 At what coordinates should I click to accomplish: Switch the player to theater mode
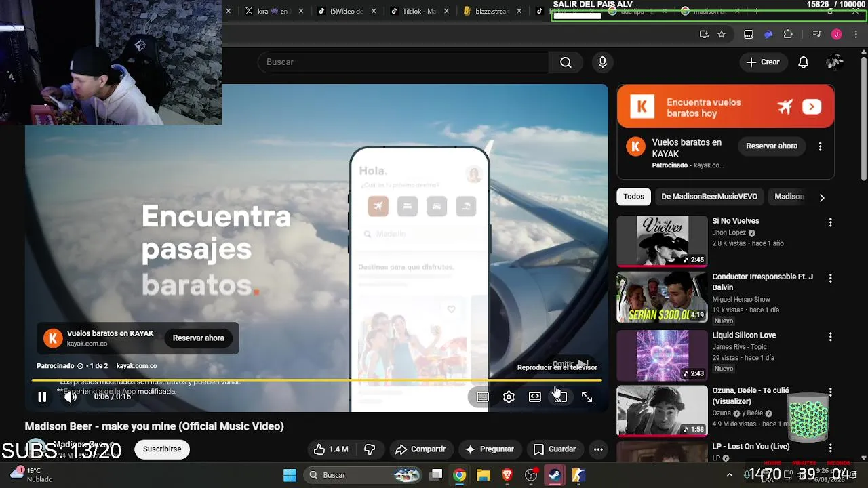coord(535,397)
